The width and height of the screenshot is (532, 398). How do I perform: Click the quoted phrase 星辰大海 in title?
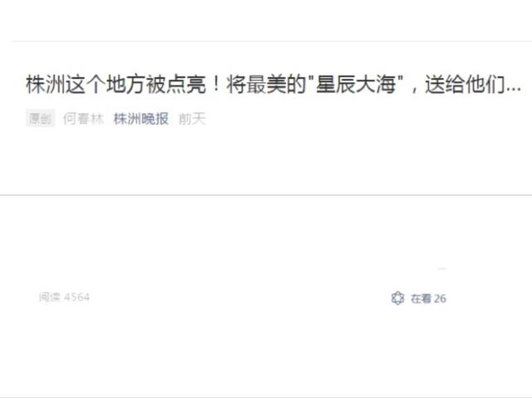(x=356, y=85)
